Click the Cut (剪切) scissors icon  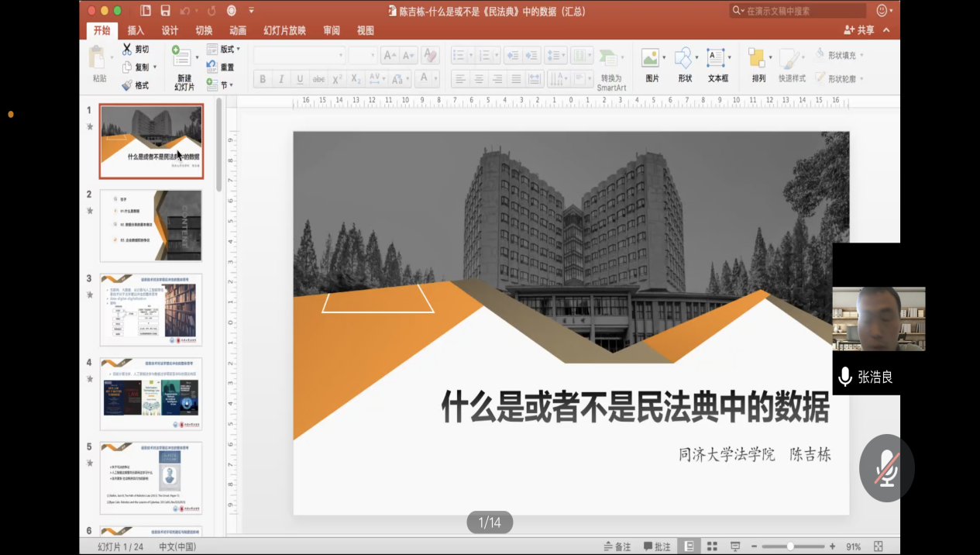click(x=127, y=49)
